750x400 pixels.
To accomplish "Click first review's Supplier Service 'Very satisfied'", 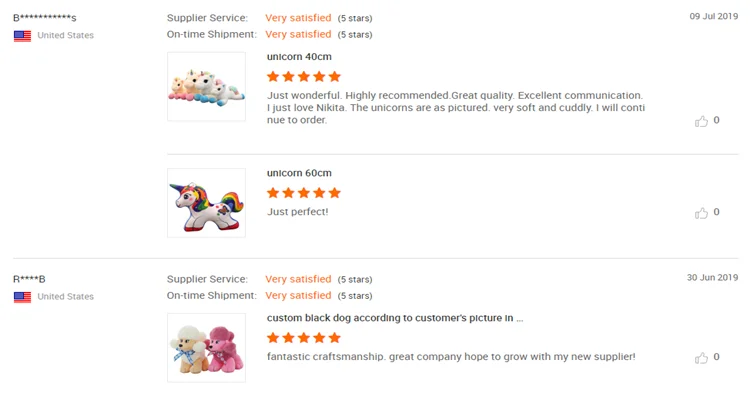I will (298, 18).
